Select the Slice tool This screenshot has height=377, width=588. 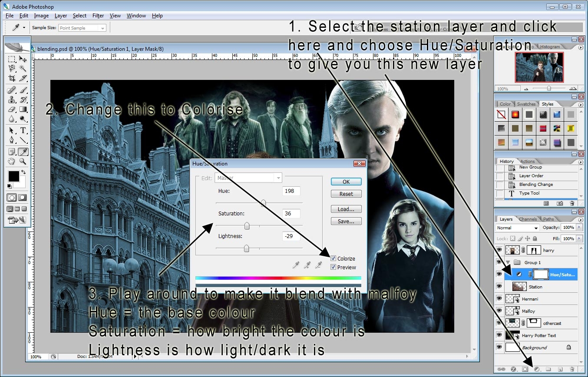[x=23, y=78]
